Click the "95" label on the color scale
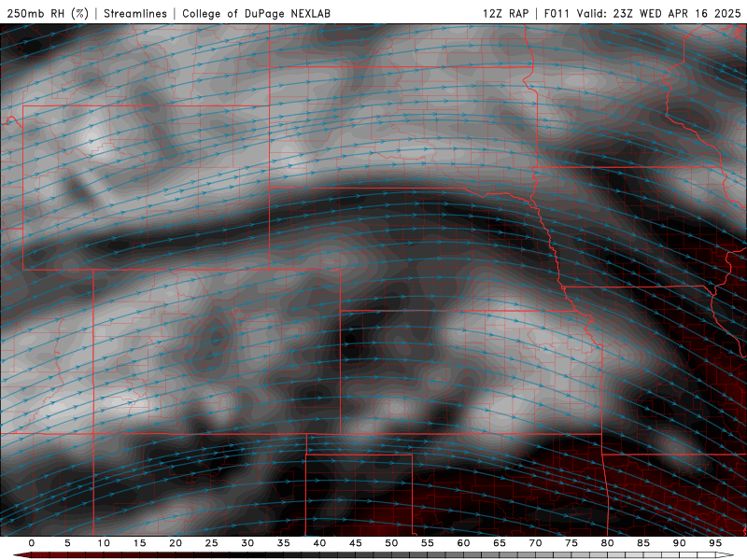This screenshot has width=747, height=560. tap(715, 543)
